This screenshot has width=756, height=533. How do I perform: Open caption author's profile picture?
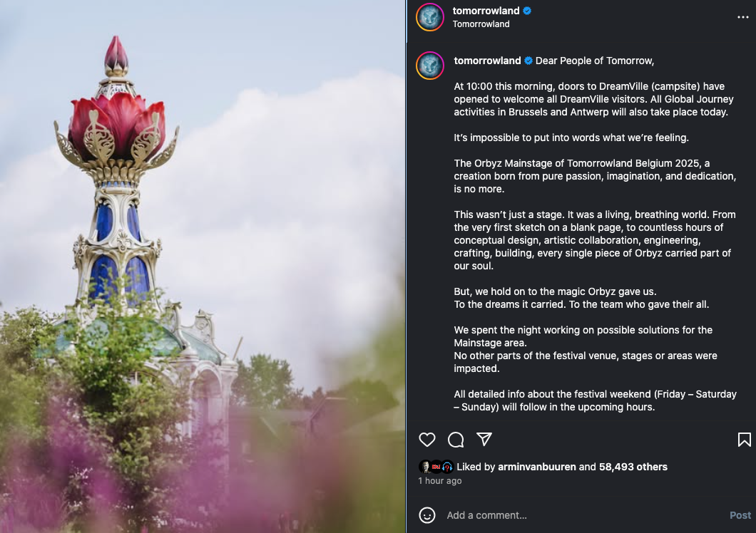tap(429, 66)
